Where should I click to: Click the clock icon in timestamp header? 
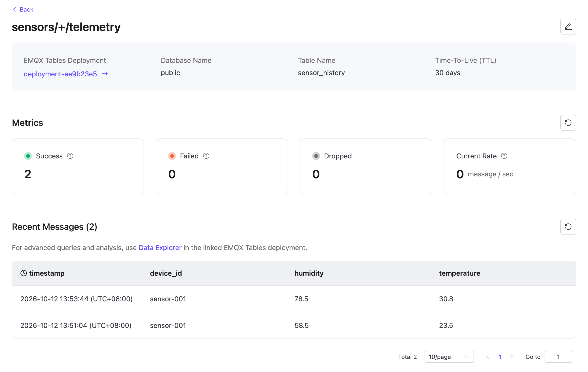coord(24,273)
